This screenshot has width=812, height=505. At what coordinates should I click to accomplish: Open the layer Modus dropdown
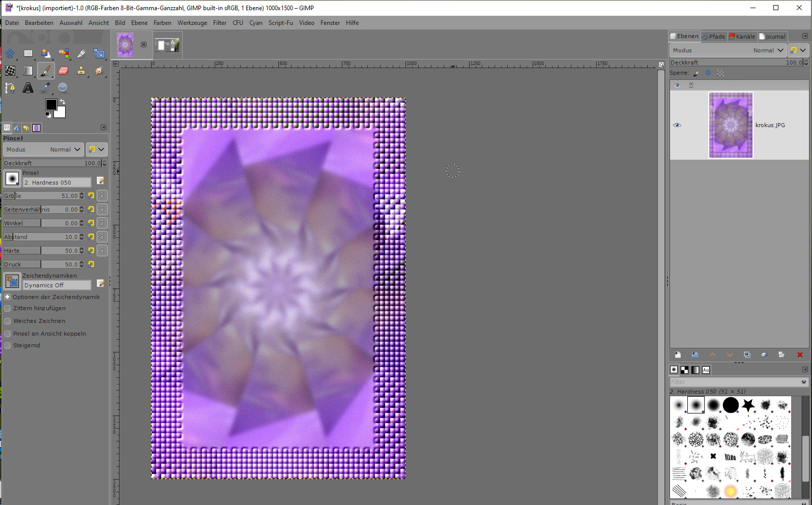click(728, 50)
